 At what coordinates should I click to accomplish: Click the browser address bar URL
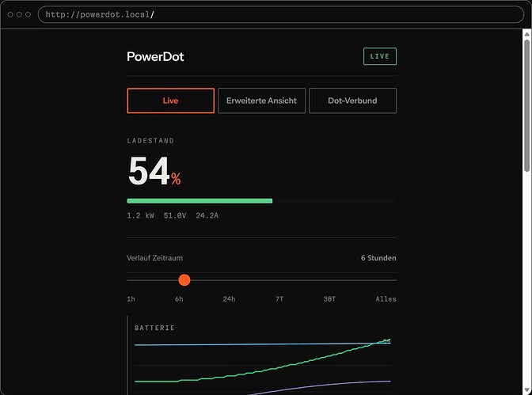click(100, 14)
